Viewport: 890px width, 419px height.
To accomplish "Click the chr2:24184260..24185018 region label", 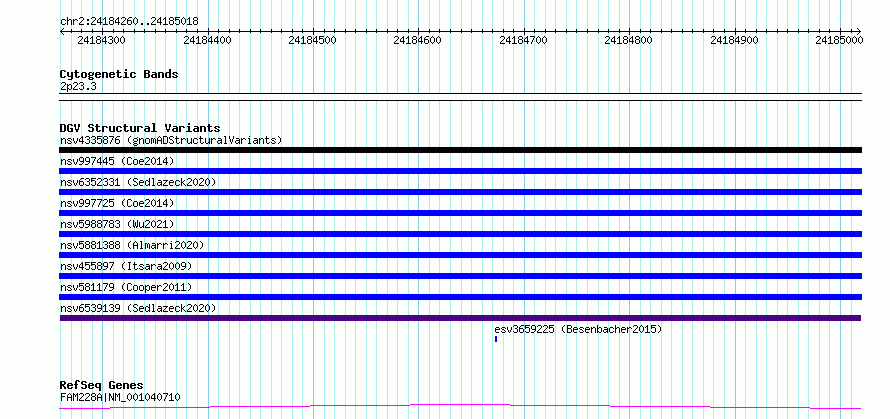I will click(129, 22).
